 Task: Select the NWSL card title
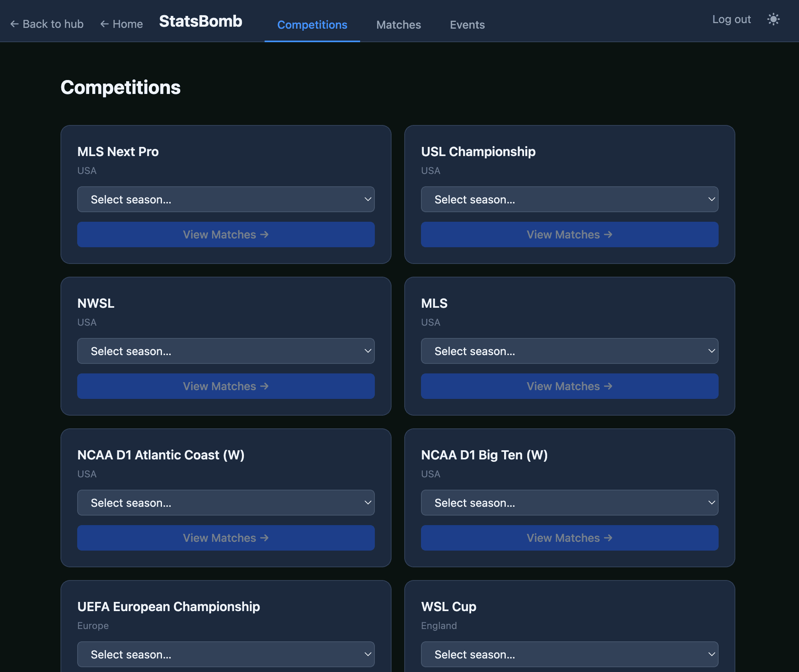tap(96, 303)
